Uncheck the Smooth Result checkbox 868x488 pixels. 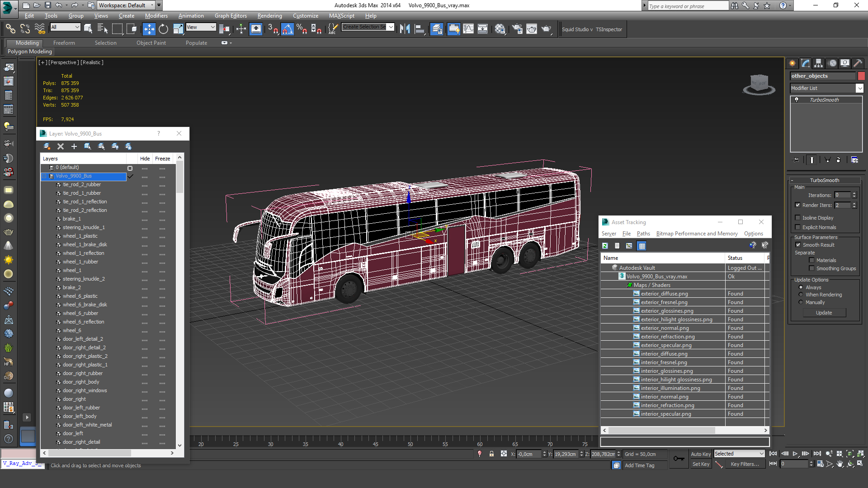798,245
